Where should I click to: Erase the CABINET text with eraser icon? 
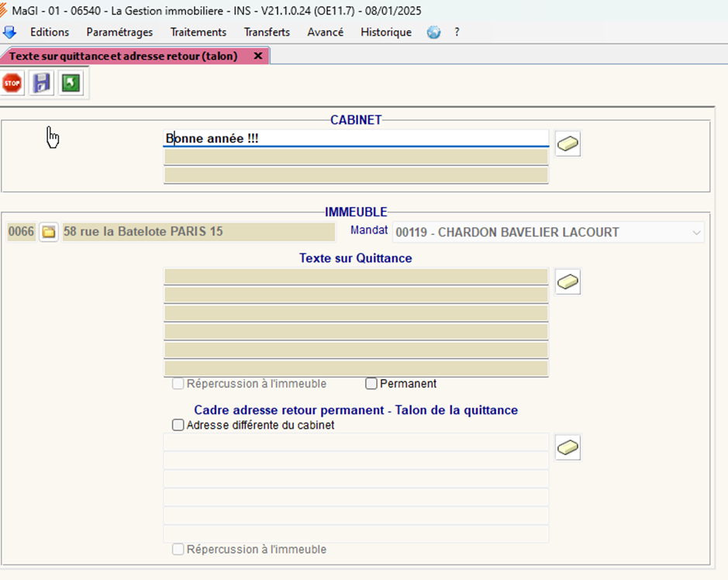coord(568,144)
